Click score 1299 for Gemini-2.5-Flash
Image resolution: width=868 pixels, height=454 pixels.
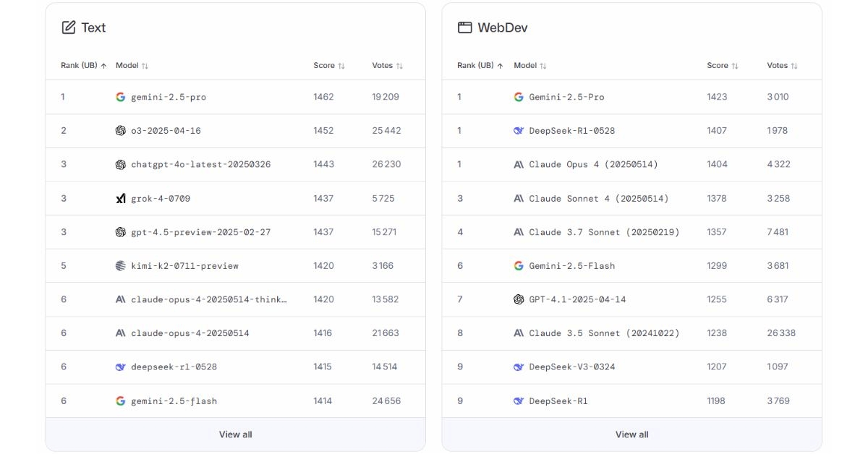point(717,265)
